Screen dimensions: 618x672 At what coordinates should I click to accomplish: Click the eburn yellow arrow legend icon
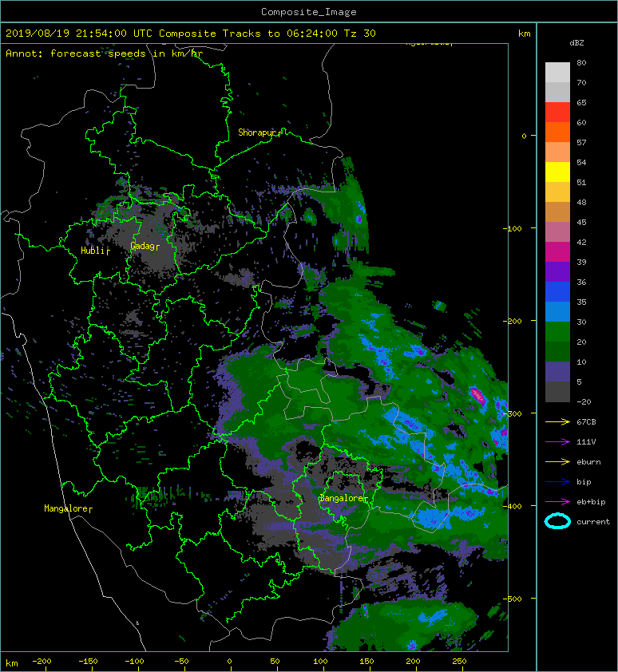(x=557, y=461)
